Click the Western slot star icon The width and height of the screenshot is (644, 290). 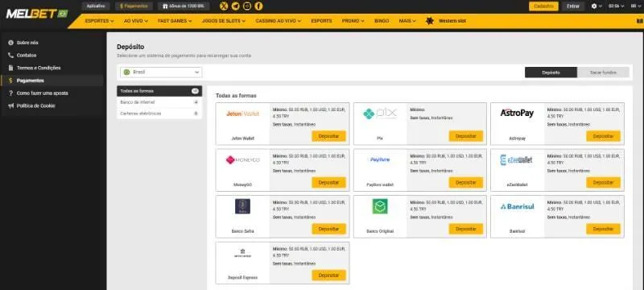click(430, 21)
